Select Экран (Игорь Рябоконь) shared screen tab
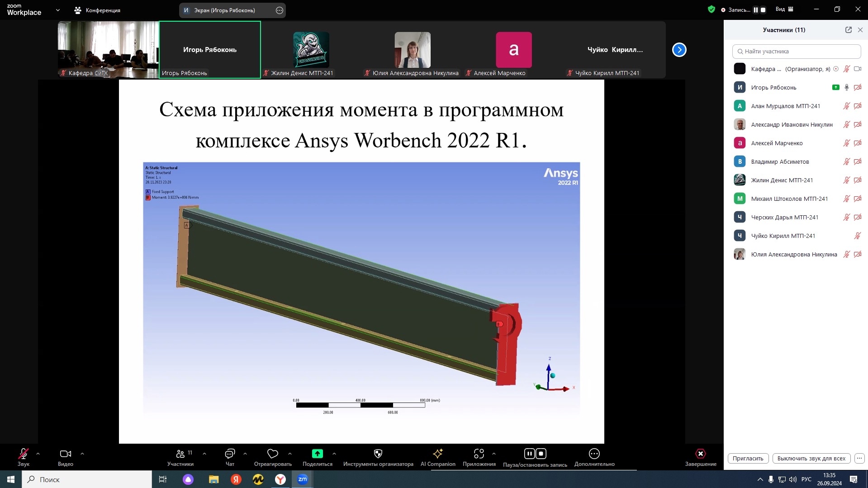The height and width of the screenshot is (488, 868). [x=225, y=10]
